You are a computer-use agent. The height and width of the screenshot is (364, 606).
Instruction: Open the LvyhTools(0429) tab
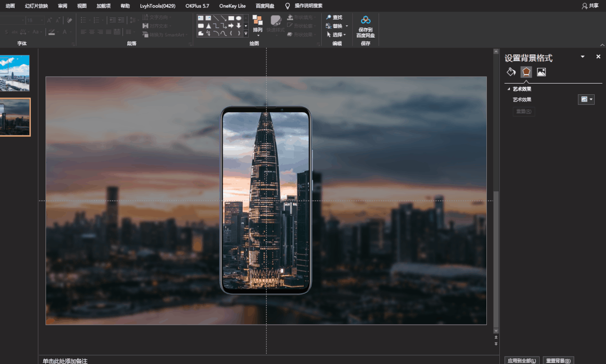[158, 6]
